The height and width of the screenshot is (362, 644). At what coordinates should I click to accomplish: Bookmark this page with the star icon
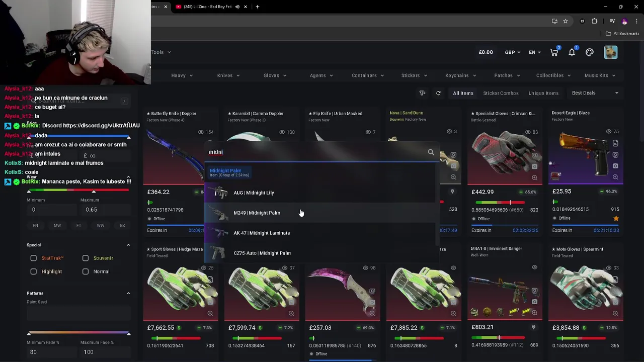(566, 21)
